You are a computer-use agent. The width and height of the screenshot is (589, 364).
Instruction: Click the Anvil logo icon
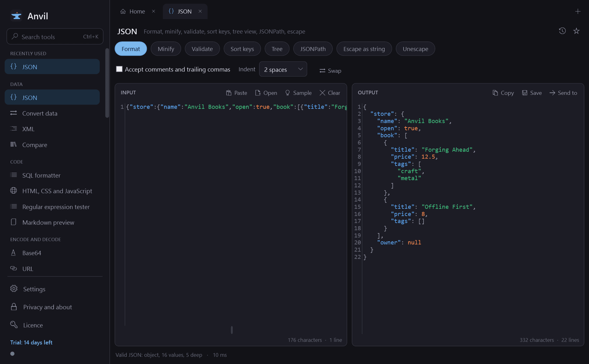point(16,16)
